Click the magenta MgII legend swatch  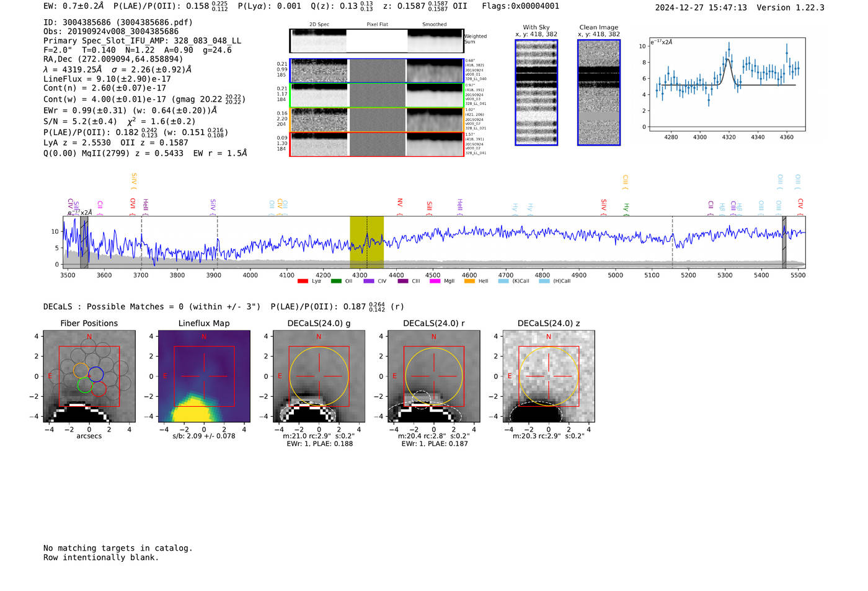[435, 281]
